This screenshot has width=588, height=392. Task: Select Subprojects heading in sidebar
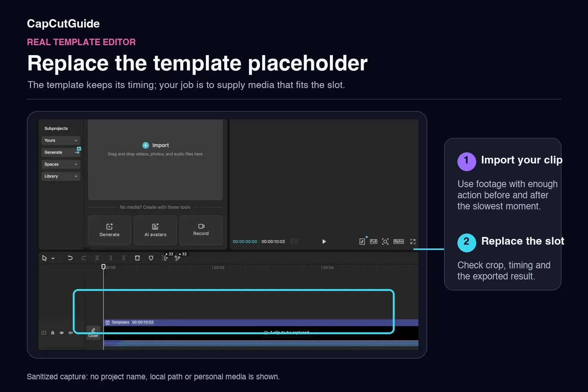click(x=56, y=129)
